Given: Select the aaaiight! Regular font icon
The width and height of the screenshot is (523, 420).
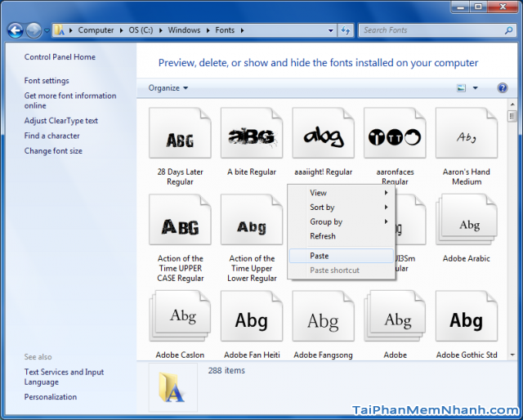Looking at the screenshot, I should click(x=324, y=132).
